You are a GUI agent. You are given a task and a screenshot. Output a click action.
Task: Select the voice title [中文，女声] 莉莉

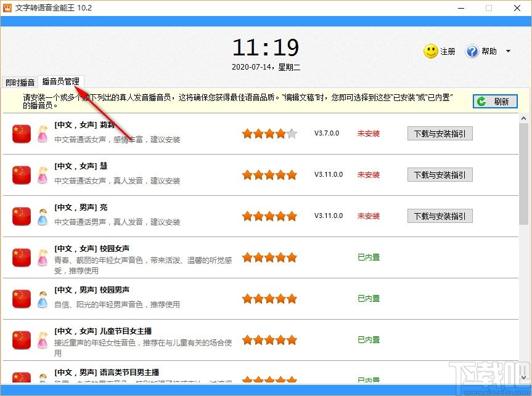[x=84, y=125]
